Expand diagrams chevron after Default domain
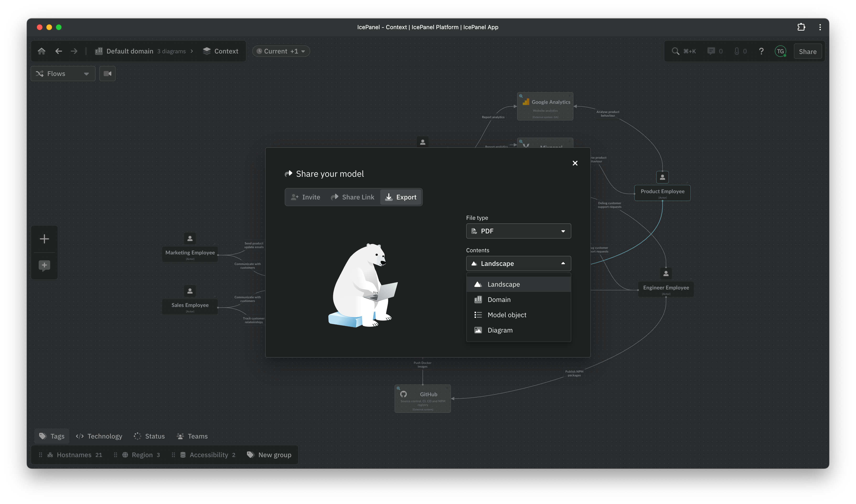 click(x=192, y=51)
